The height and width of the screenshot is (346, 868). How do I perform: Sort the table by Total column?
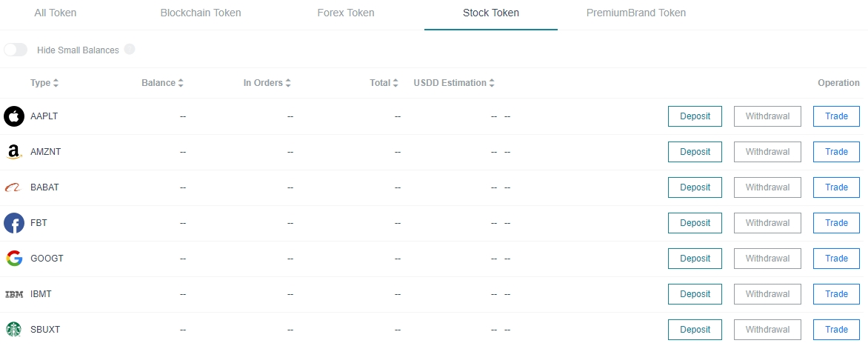384,83
